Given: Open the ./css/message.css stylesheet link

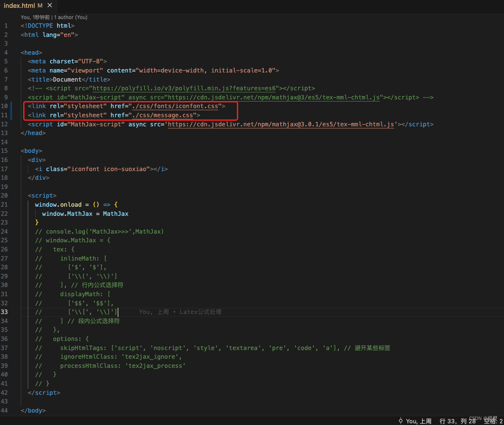Looking at the screenshot, I should pos(164,115).
